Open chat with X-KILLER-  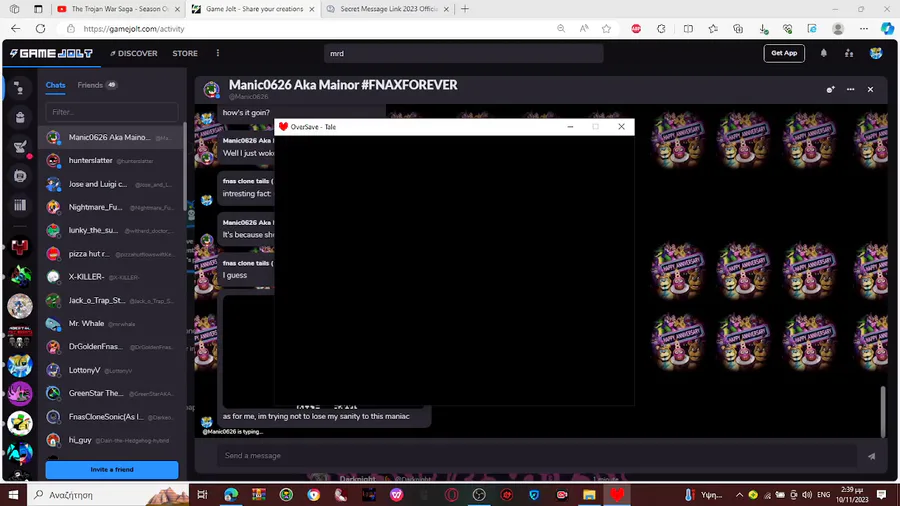point(111,277)
